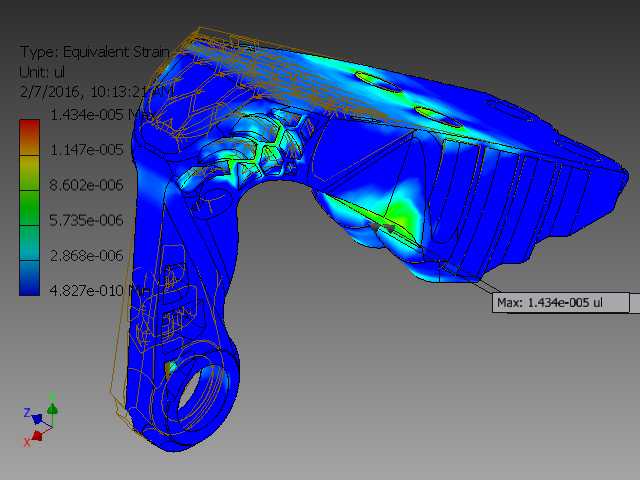Image resolution: width=640 pixels, height=480 pixels.
Task: Click the 8.602e-006 legend value
Action: tap(86, 185)
